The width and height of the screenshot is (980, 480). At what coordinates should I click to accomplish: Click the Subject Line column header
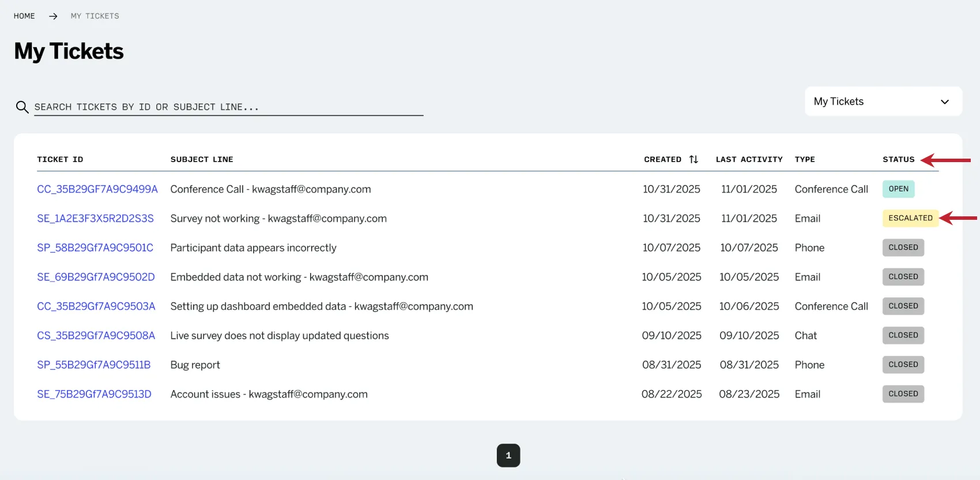(x=202, y=159)
